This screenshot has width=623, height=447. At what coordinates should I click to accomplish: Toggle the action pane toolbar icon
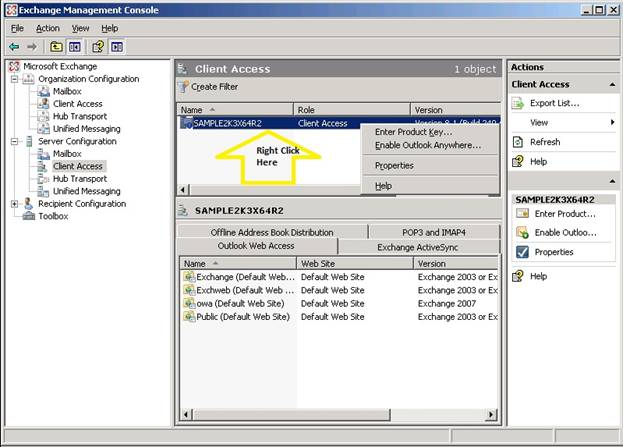tap(117, 47)
